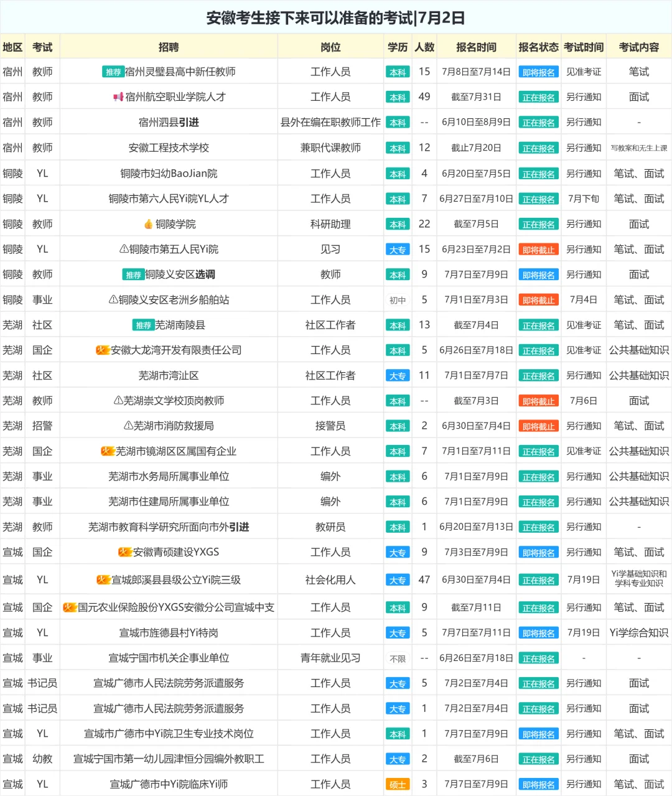Click the warning triangle before 芜湖市消防救援局
The image size is (672, 796).
pyautogui.click(x=128, y=426)
